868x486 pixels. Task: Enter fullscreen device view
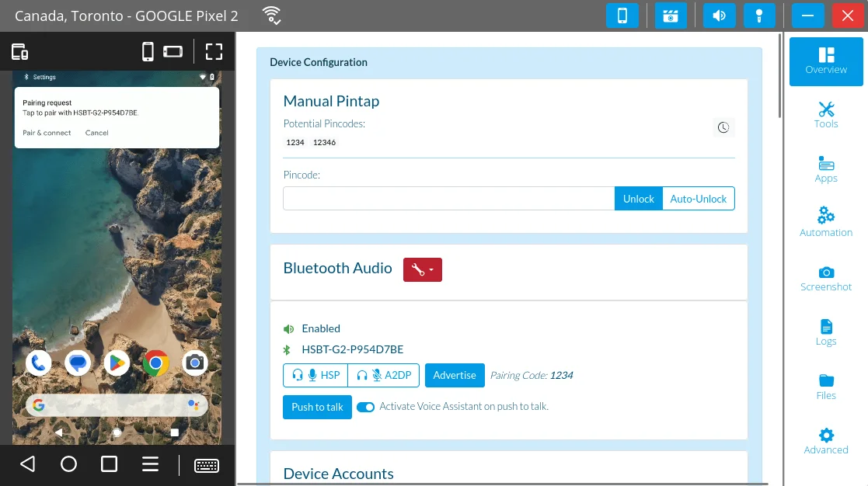(x=214, y=52)
